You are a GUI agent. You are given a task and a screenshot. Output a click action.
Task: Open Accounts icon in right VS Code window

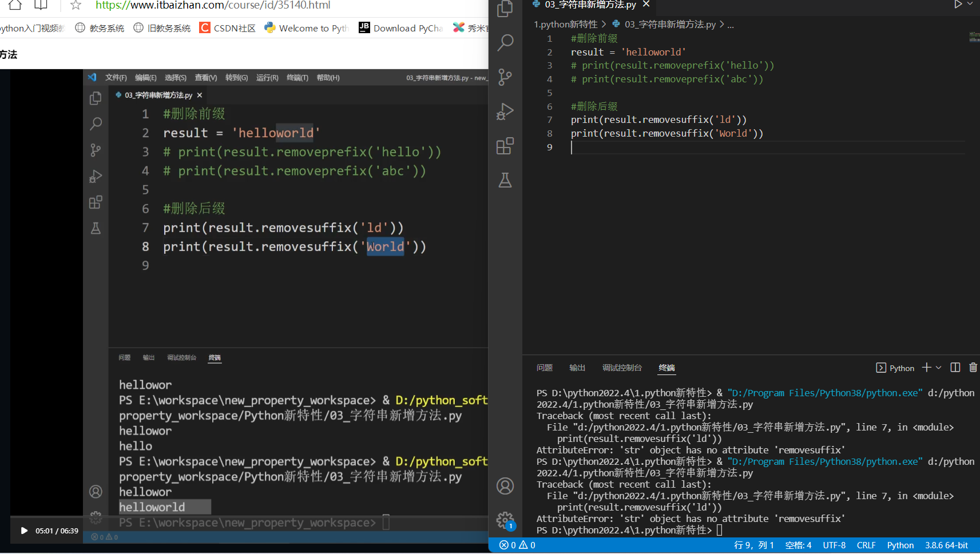(505, 486)
